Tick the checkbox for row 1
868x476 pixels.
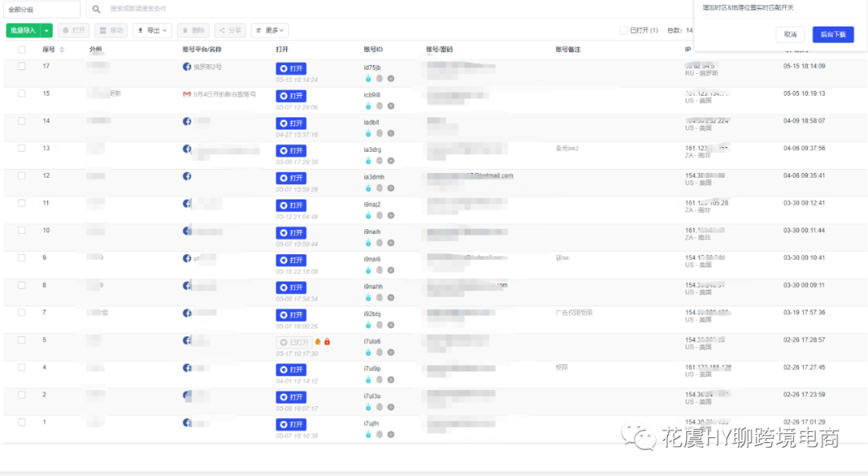click(x=22, y=422)
